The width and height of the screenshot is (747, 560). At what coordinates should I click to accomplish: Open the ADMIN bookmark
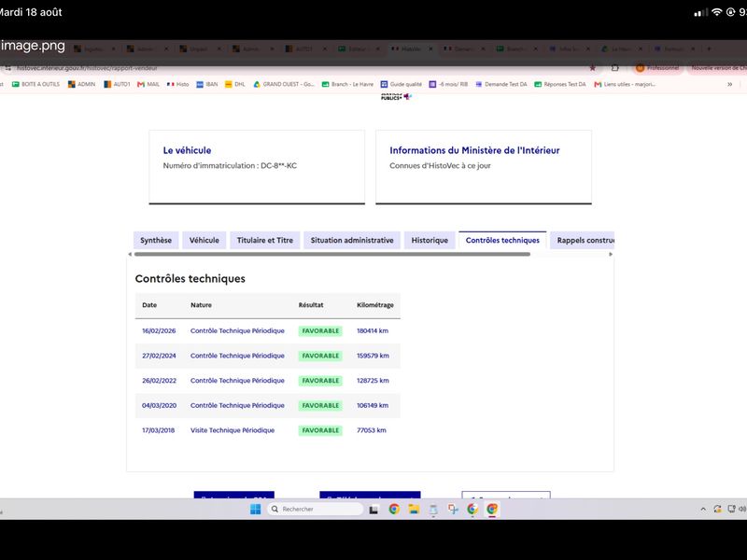(x=81, y=84)
